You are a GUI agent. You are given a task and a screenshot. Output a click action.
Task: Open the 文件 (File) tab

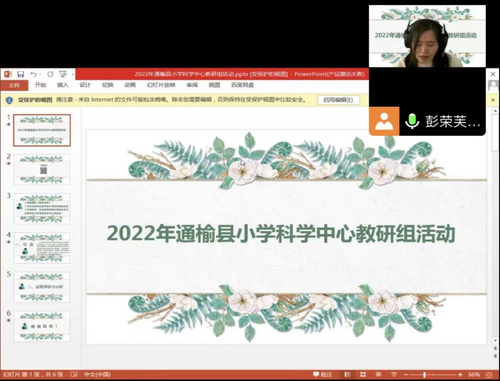[14, 85]
